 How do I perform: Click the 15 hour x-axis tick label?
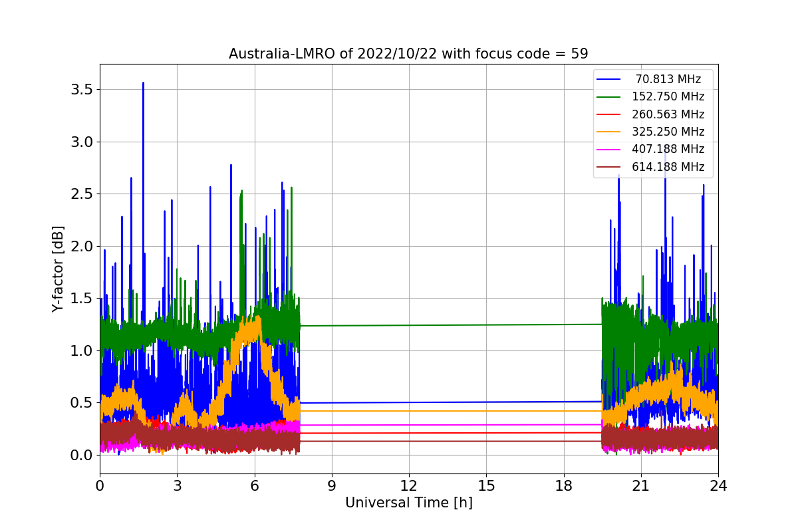point(486,485)
